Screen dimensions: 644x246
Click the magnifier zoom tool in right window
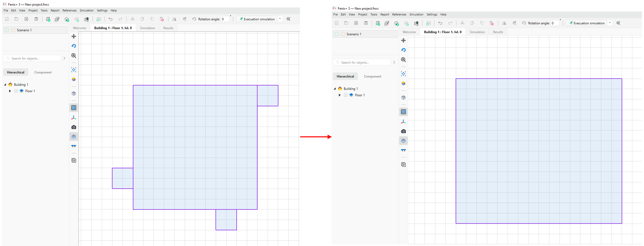[x=403, y=60]
